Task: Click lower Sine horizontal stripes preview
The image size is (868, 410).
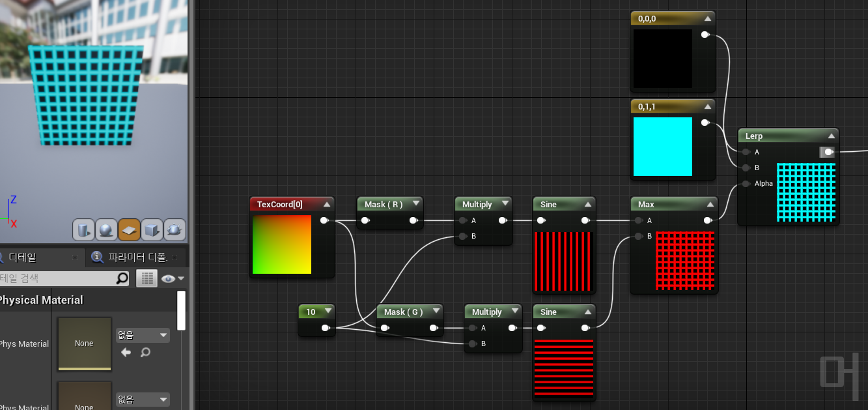Action: [564, 368]
